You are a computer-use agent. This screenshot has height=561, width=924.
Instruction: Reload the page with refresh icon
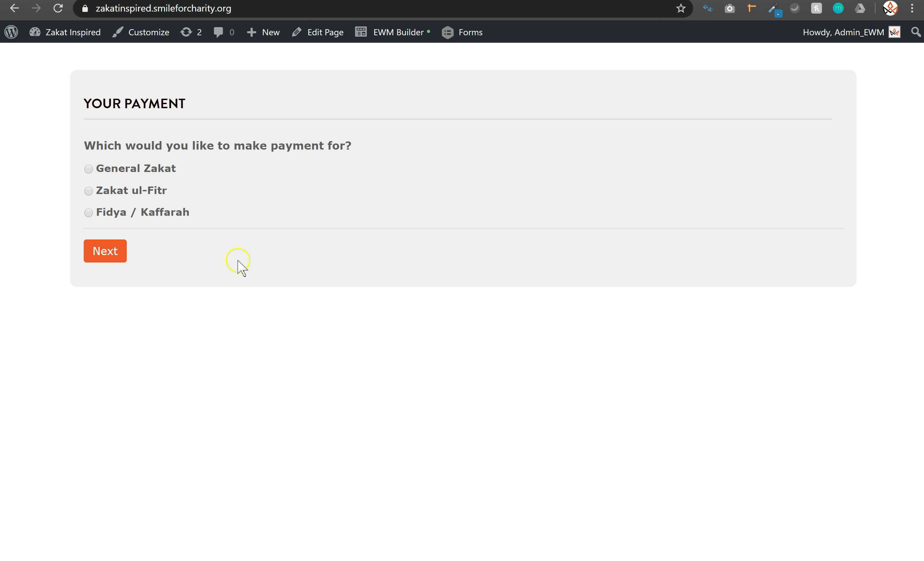pos(58,8)
